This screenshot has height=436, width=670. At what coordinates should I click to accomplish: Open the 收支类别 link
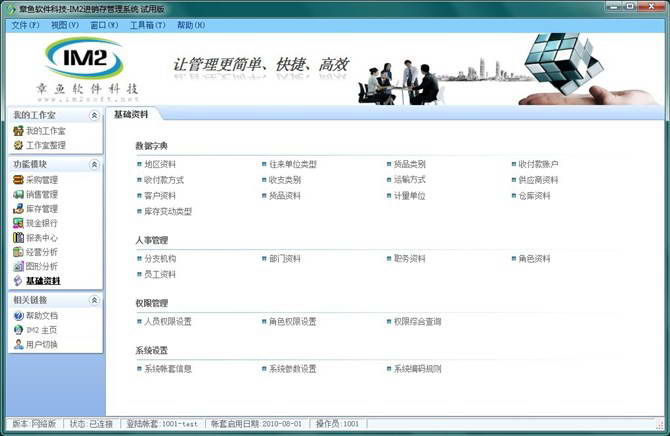tap(285, 180)
